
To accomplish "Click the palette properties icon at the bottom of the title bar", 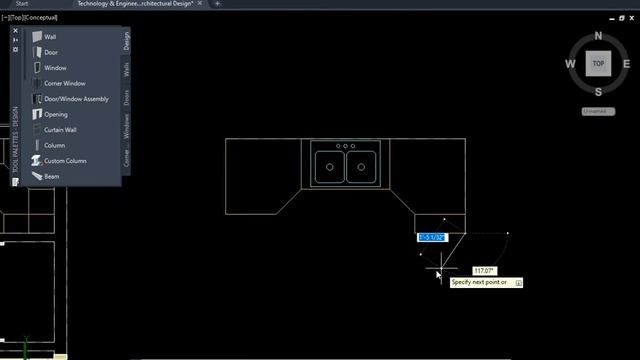I will [15, 182].
